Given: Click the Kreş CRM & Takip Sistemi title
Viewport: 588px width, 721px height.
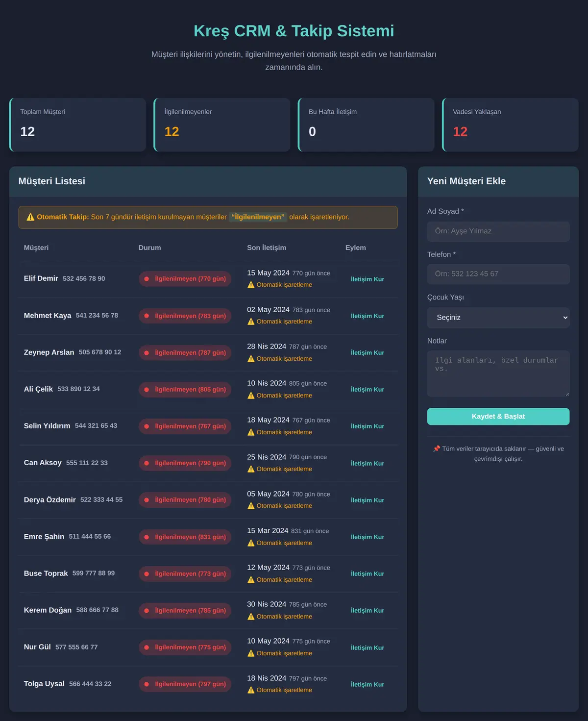Looking at the screenshot, I should pyautogui.click(x=294, y=31).
